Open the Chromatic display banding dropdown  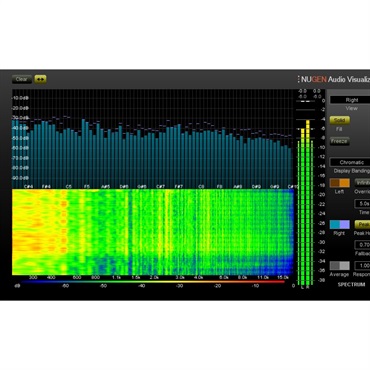(x=350, y=162)
